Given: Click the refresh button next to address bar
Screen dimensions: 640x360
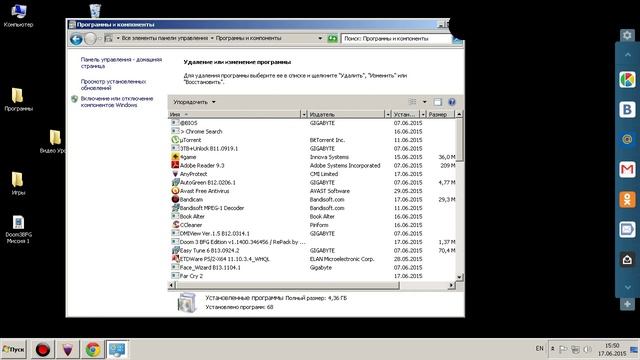Looking at the screenshot, I should (x=333, y=38).
